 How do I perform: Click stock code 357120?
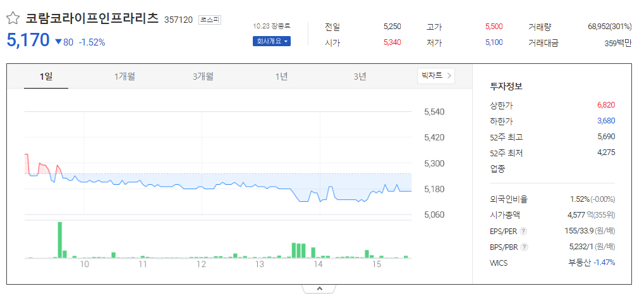coord(178,20)
